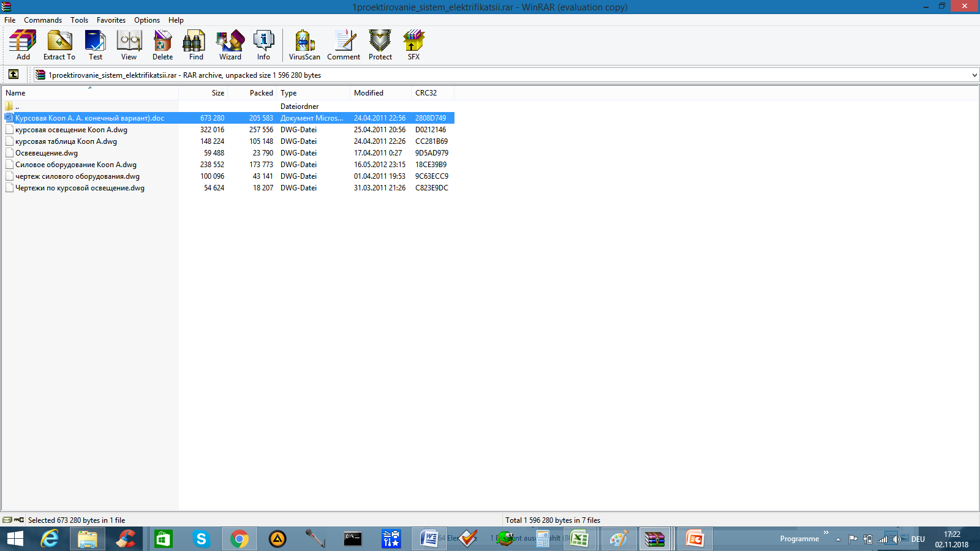Open Google Chrome from taskbar
This screenshot has width=980, height=551.
[x=239, y=539]
